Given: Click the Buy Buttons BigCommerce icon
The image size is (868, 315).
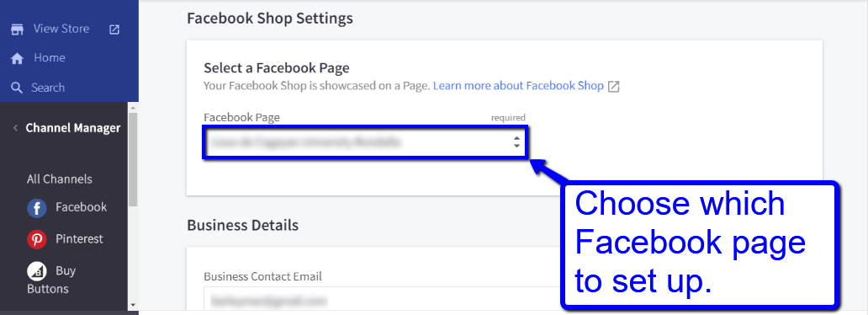Looking at the screenshot, I should tap(36, 271).
